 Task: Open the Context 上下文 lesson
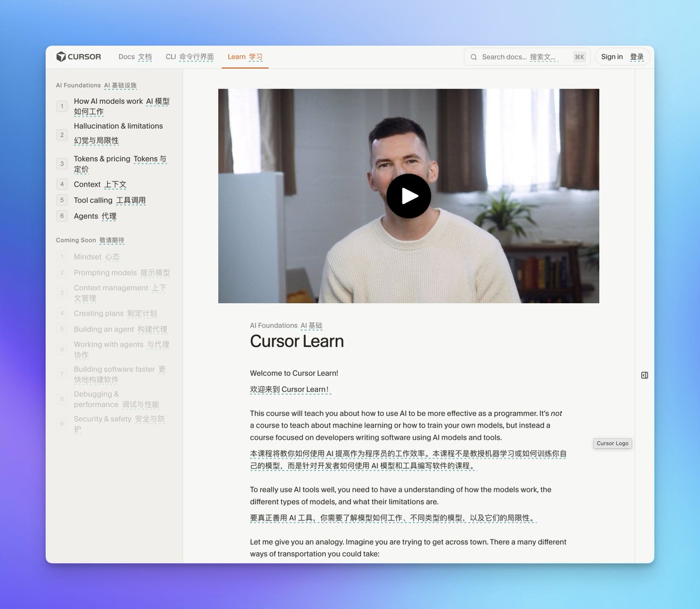point(99,184)
